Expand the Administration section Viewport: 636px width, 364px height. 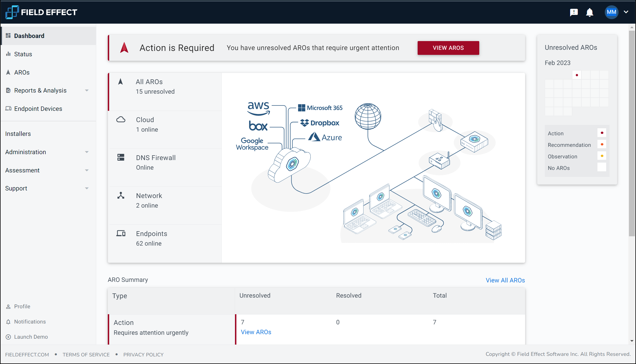[87, 152]
